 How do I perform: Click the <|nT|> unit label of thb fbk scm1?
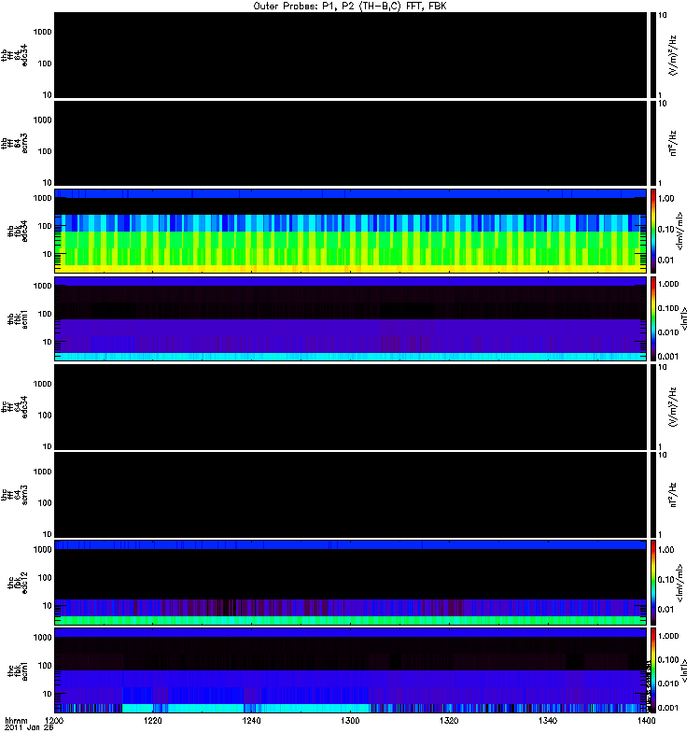click(684, 319)
